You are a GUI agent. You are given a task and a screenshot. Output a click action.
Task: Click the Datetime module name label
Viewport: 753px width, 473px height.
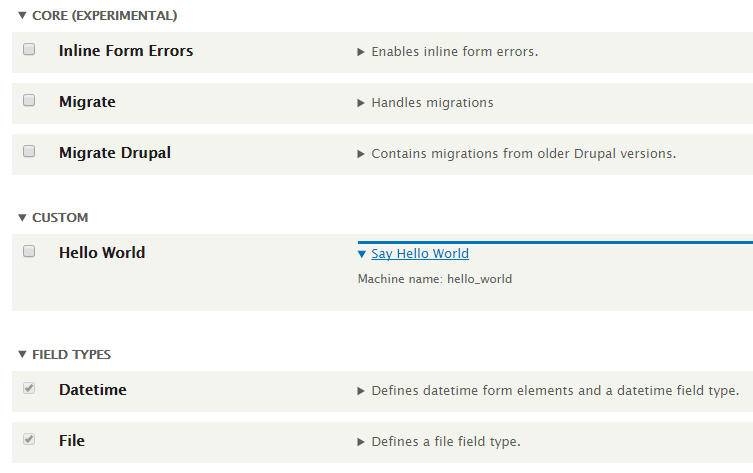tap(93, 390)
